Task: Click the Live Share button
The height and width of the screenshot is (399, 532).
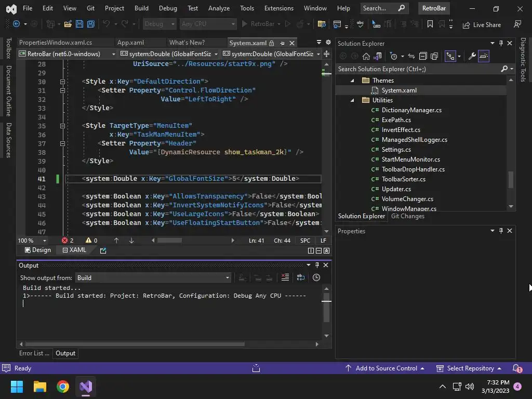Action: click(x=482, y=24)
